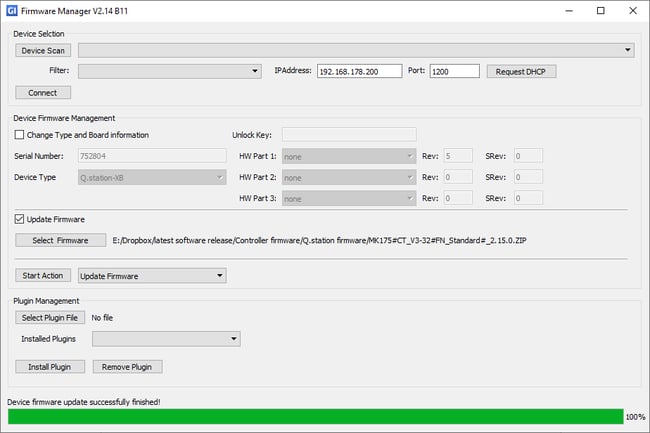Click the Firmware Manager app icon in title bar
The width and height of the screenshot is (650, 433).
(x=11, y=11)
